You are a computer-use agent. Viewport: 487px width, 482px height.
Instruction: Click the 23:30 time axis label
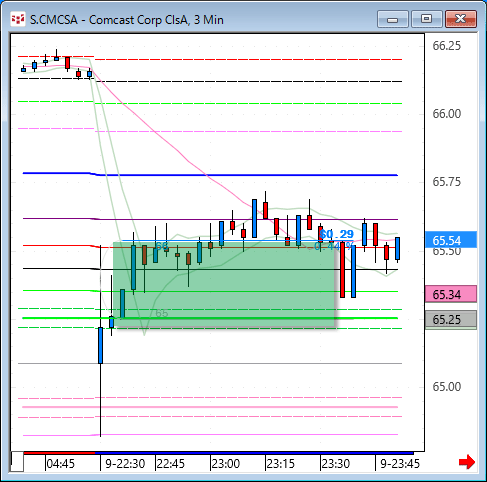(336, 464)
